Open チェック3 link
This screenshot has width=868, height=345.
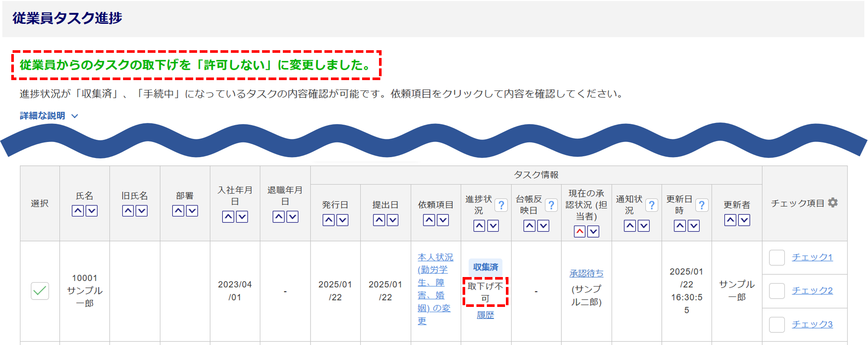(x=812, y=324)
